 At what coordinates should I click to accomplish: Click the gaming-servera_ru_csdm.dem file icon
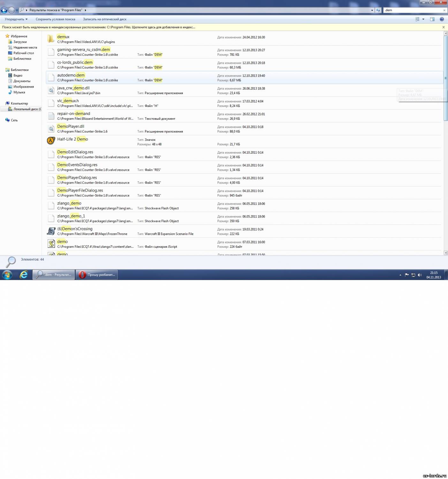tap(51, 52)
